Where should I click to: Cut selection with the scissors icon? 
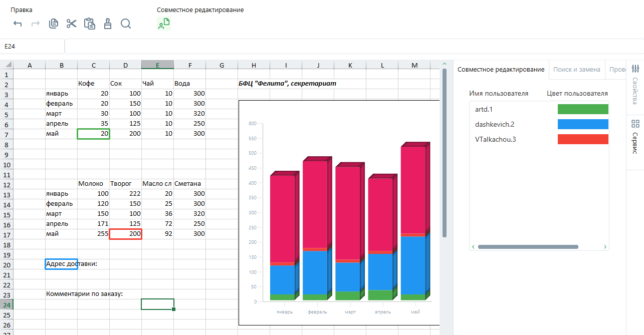click(72, 24)
